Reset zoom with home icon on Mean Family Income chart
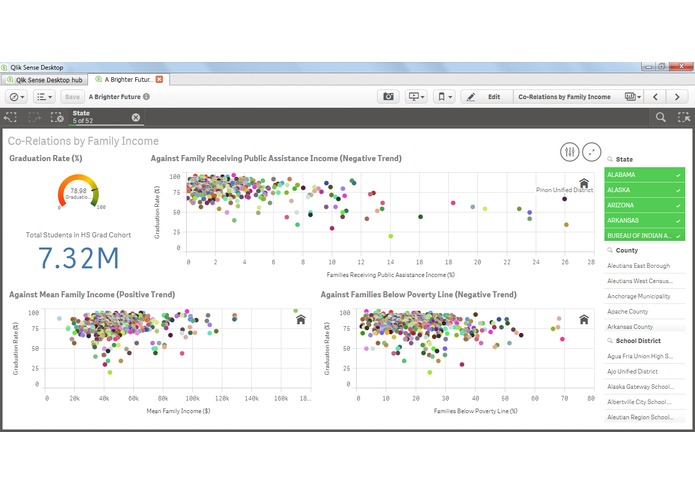This screenshot has width=695, height=494. 301,319
